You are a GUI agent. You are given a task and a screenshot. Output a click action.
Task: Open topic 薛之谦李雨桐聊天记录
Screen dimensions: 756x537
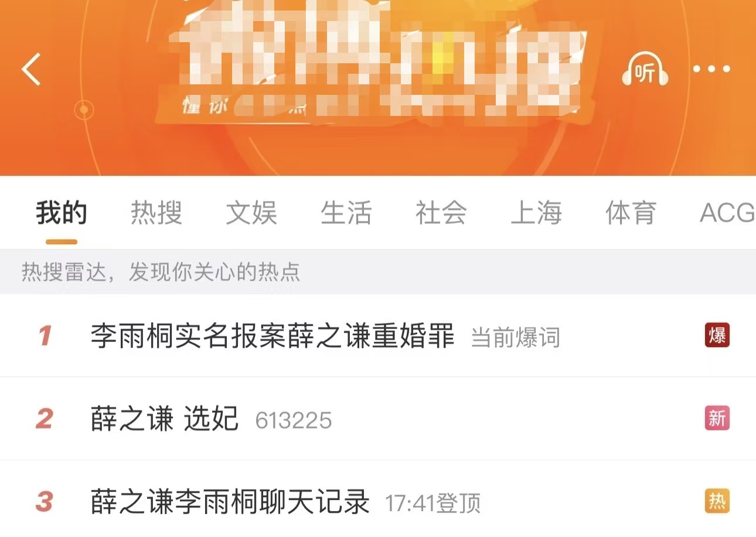[x=230, y=502]
